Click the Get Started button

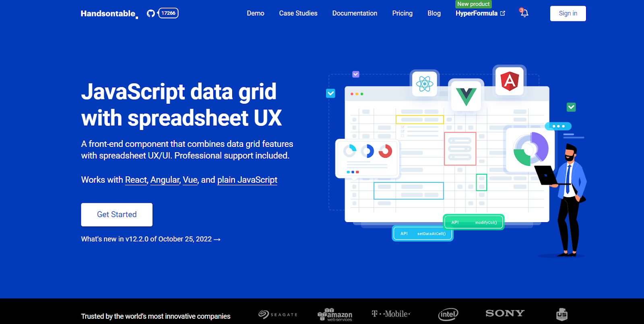[x=117, y=215]
